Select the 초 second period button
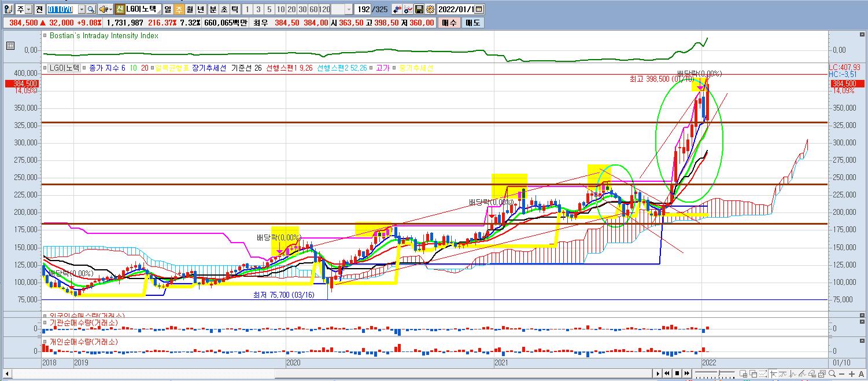The width and height of the screenshot is (868, 381). (224, 9)
